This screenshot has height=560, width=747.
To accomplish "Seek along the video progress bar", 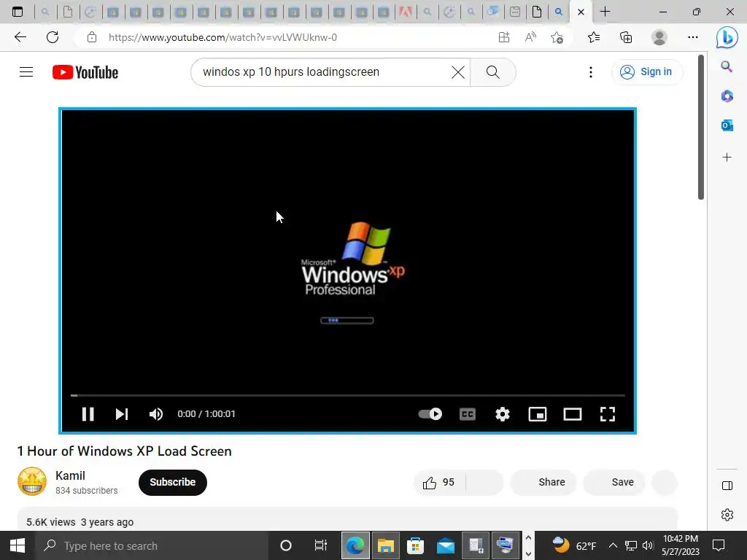I will point(348,395).
